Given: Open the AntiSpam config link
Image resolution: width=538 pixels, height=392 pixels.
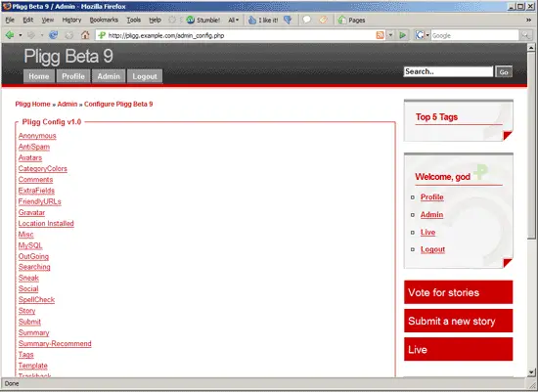Looking at the screenshot, I should click(34, 147).
